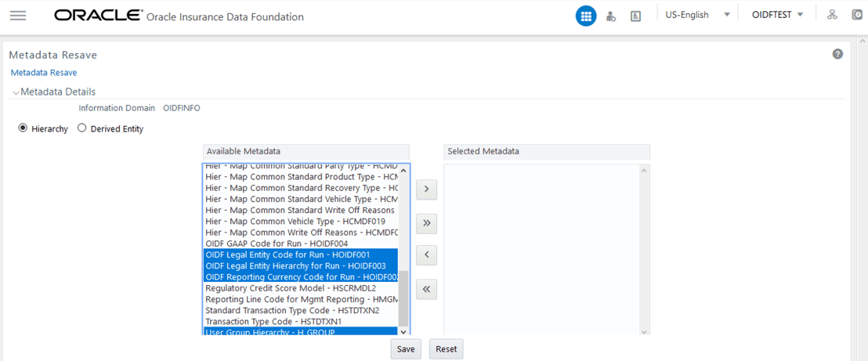Select Hier - Map Common Write Off Reasons

point(301,232)
